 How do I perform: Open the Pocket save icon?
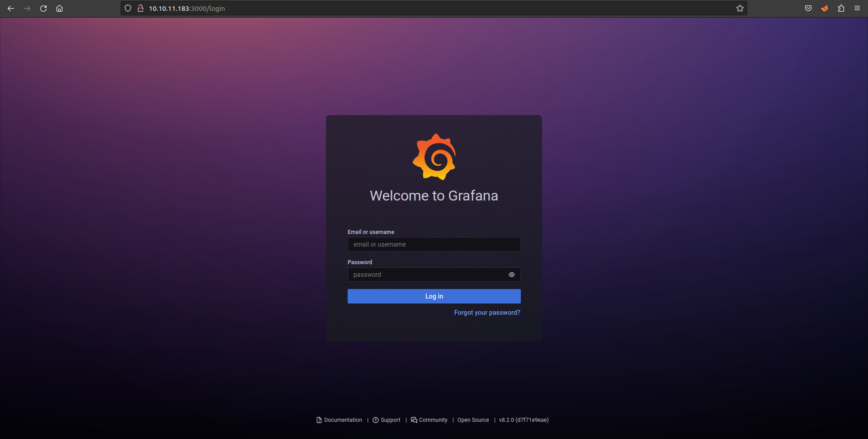pos(808,8)
